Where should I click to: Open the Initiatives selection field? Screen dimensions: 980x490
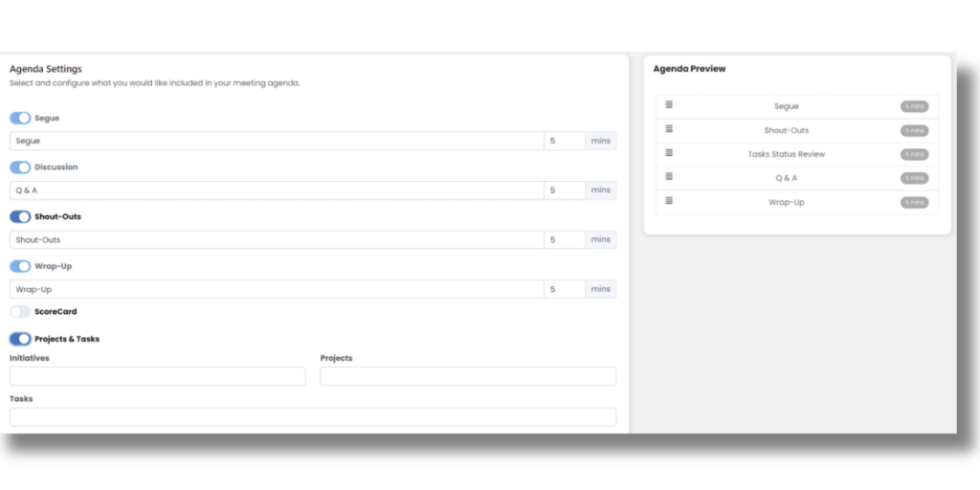pyautogui.click(x=157, y=376)
